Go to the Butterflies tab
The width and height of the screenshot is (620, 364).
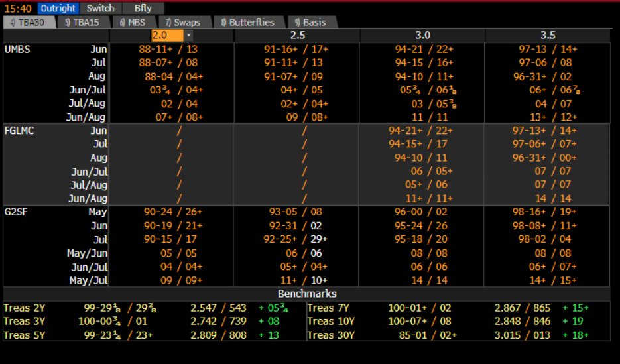(x=248, y=22)
